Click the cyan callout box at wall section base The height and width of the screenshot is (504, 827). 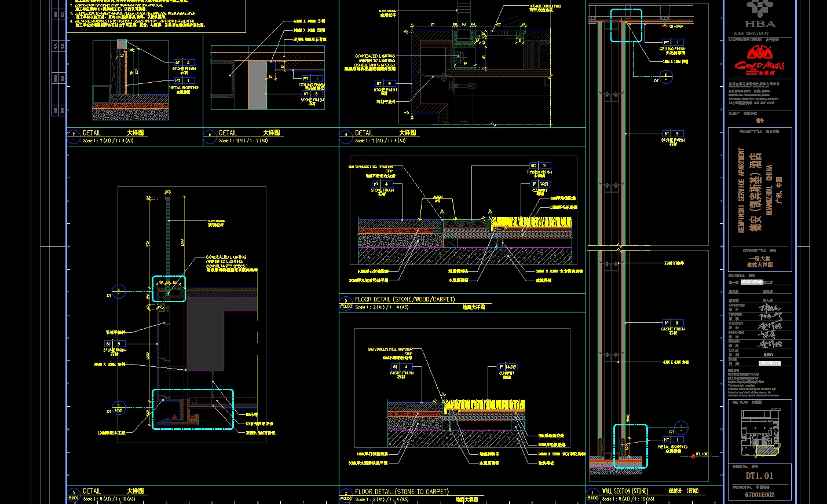point(630,446)
